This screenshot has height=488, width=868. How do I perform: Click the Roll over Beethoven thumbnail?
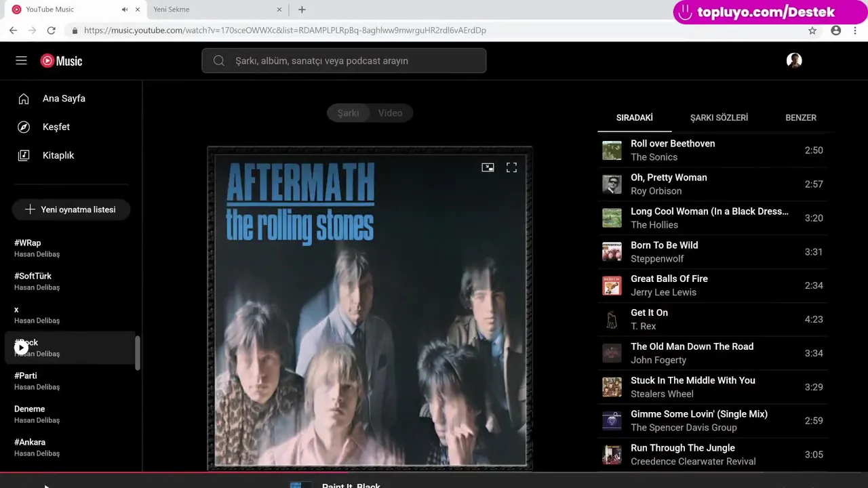[612, 150]
